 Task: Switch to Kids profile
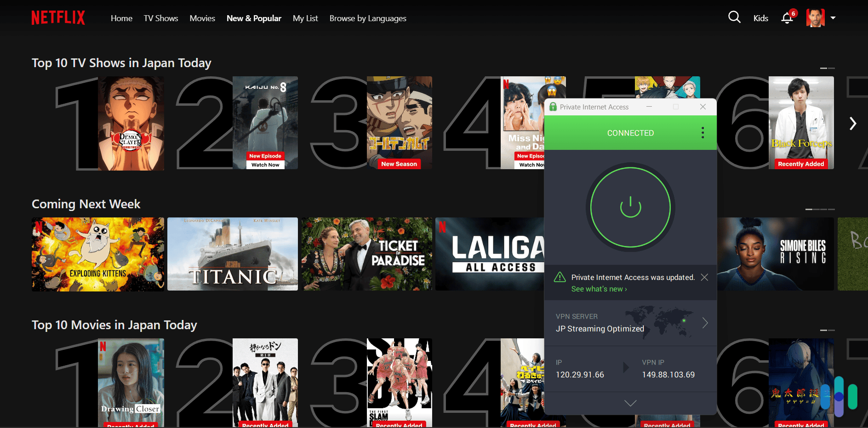click(761, 18)
